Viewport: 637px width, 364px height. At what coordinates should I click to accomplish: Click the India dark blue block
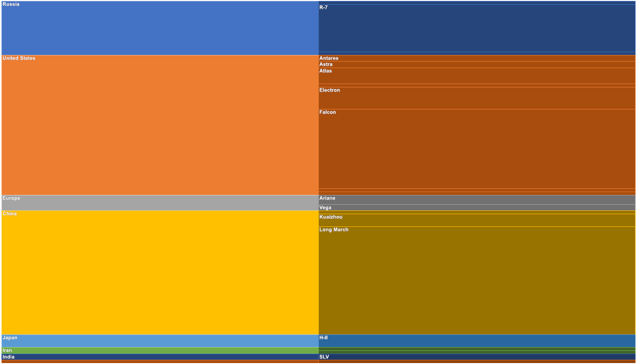[x=160, y=357]
